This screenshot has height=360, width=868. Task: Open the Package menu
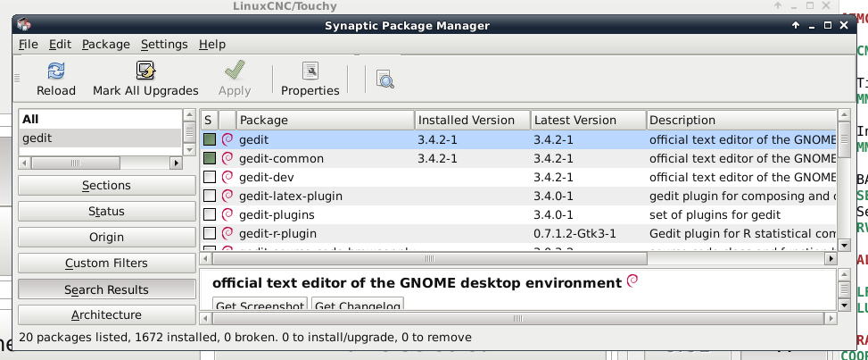point(106,45)
